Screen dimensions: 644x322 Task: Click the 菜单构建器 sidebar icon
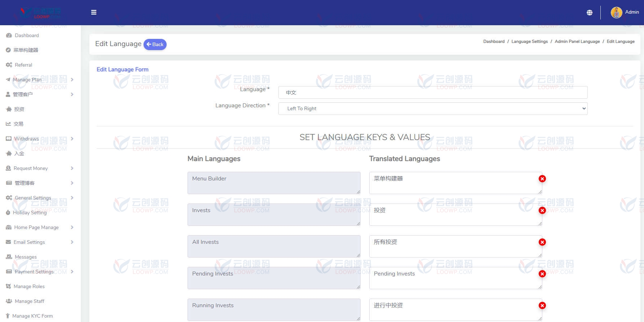tap(8, 50)
